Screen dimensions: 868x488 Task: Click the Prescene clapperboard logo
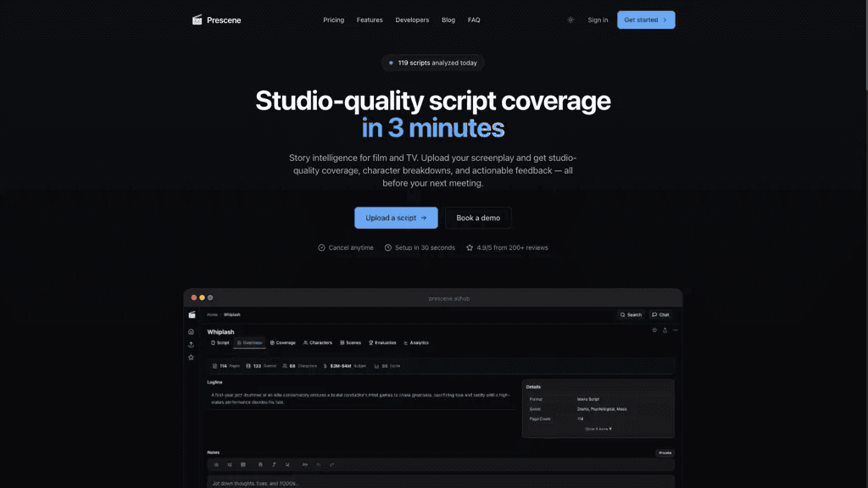(x=197, y=20)
